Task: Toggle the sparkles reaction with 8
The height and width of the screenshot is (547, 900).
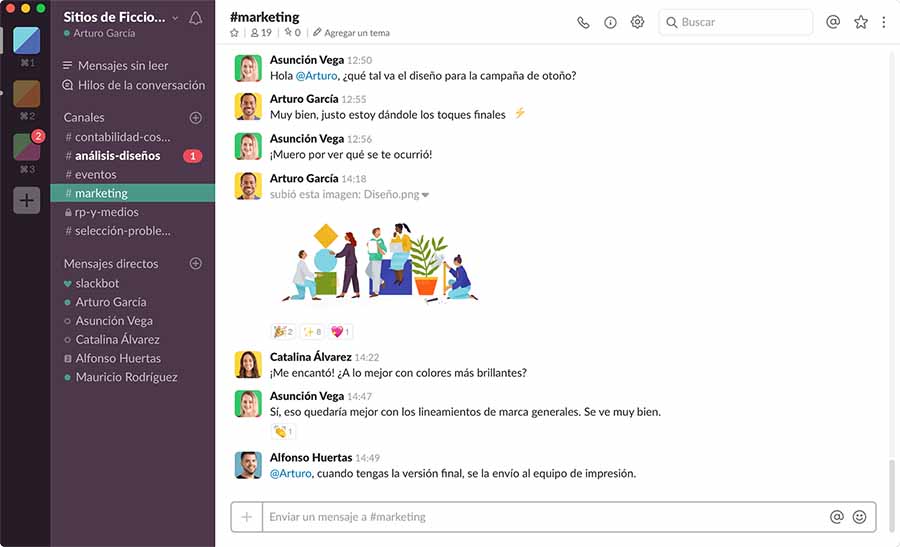Action: (312, 331)
